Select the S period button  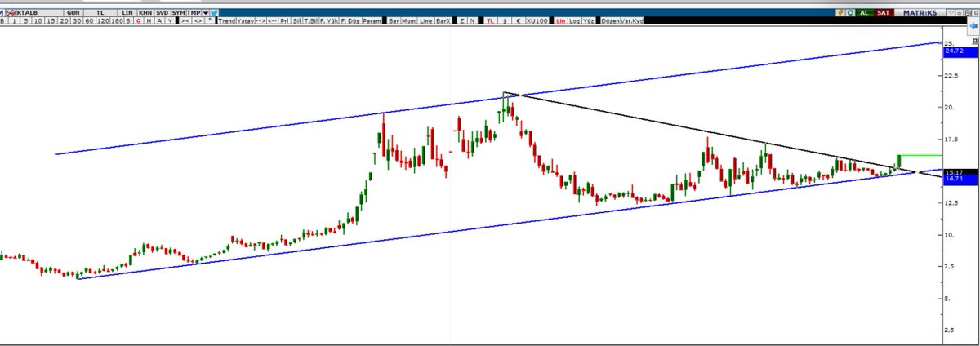pos(128,20)
